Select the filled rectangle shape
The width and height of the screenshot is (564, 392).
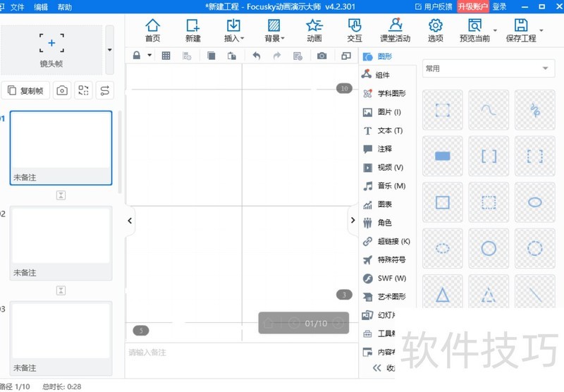click(442, 156)
